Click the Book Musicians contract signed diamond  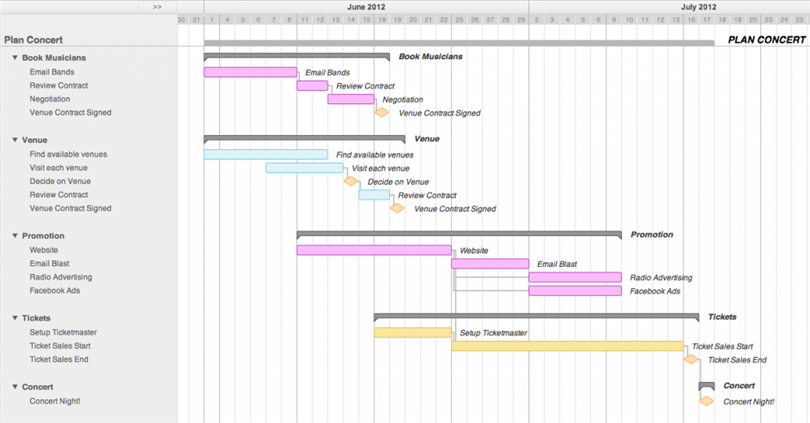tap(381, 112)
